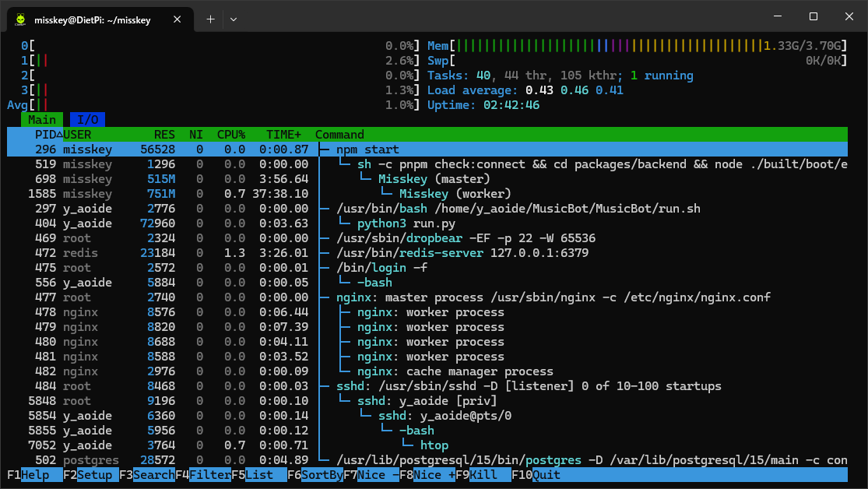
Task: Open F2 Setup in the function bar
Action: coord(91,475)
